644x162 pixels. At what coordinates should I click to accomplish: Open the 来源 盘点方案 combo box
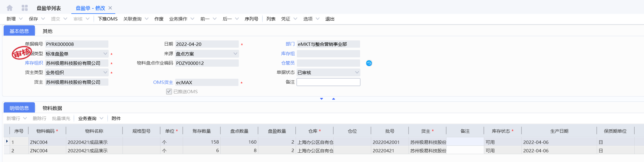[x=207, y=54]
